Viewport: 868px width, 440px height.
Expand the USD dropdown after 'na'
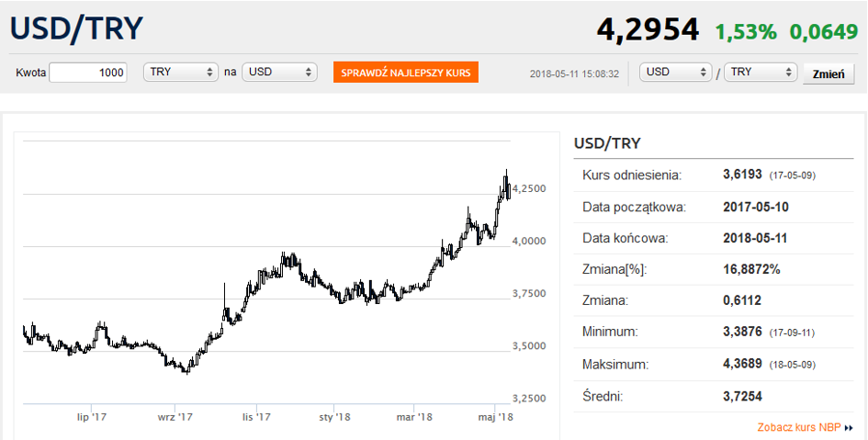(279, 73)
